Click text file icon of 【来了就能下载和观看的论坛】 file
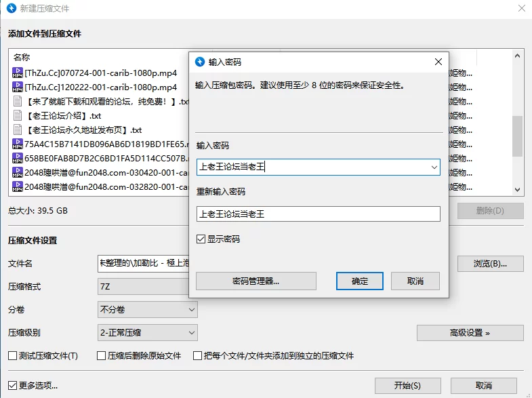Screen dimensions: 532x398 point(18,102)
